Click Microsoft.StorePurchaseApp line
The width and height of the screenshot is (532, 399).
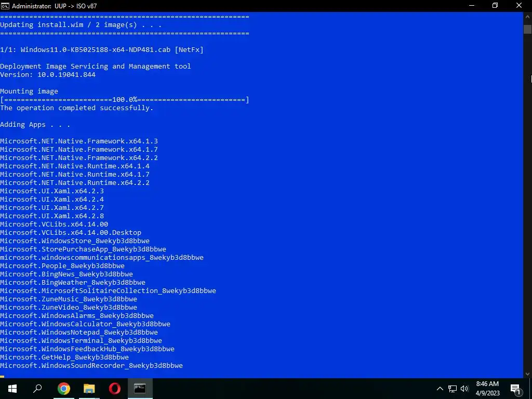[83, 249]
